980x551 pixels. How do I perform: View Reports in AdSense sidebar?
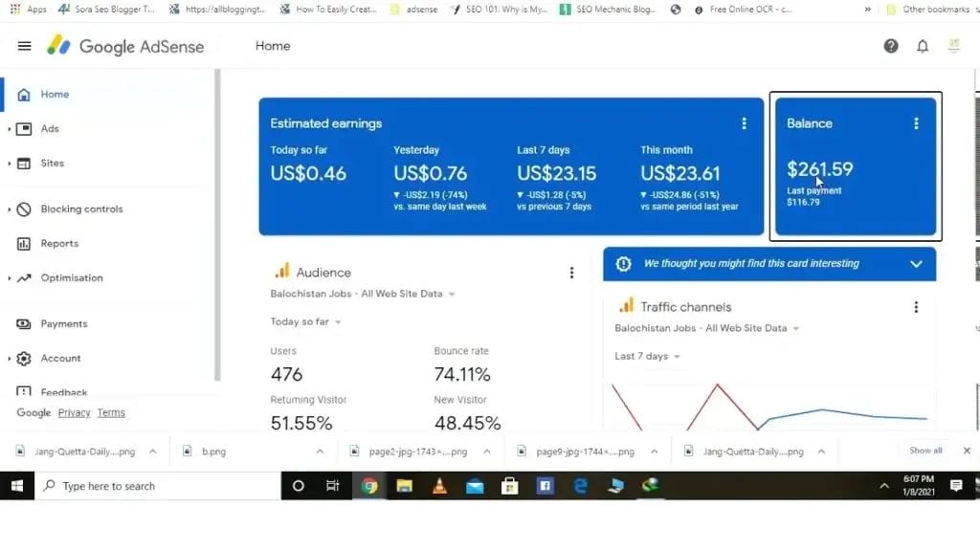[60, 243]
